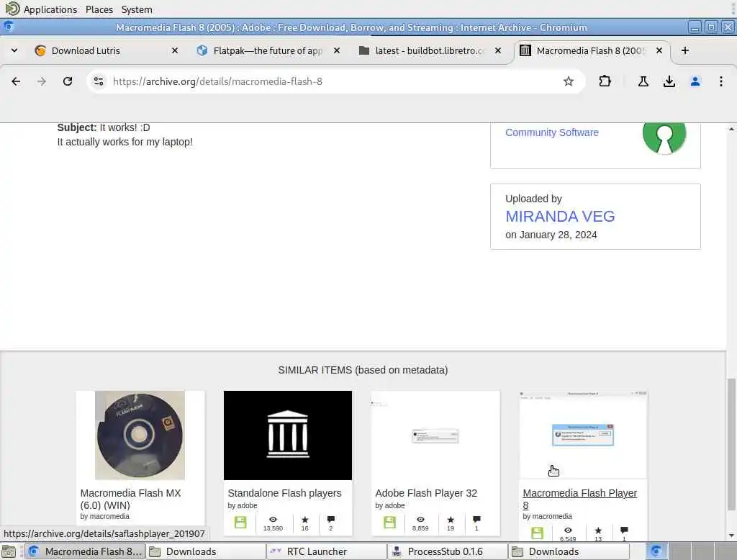
Task: Open the Extensions puzzle icon
Action: (605, 81)
